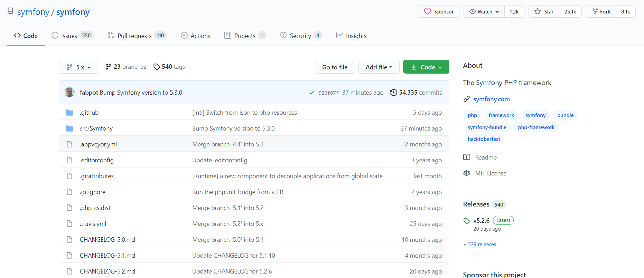Click the src/Symfony folder icon
Screen dimensions: 644x278
click(x=69, y=128)
